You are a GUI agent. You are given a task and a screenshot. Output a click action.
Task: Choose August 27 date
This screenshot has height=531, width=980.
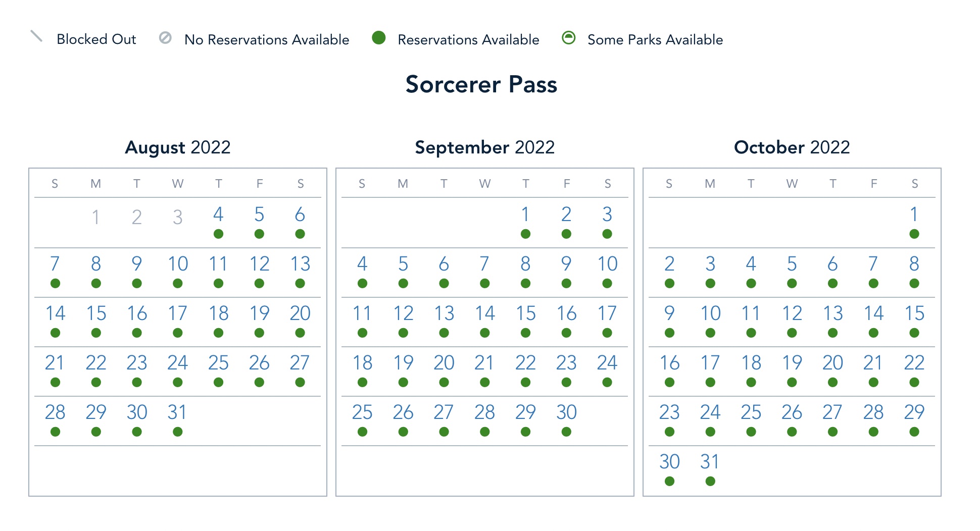(x=300, y=363)
